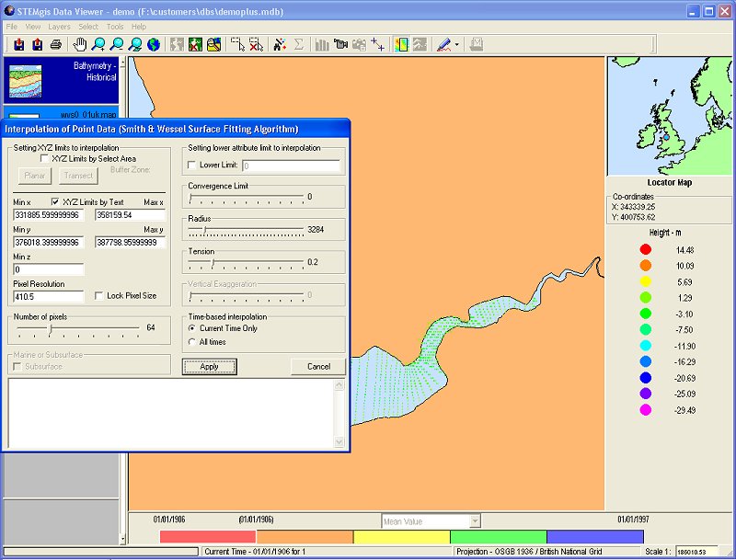Open dropdown arrow next to pencil tool
Screen dimensions: 736x560
(457, 44)
